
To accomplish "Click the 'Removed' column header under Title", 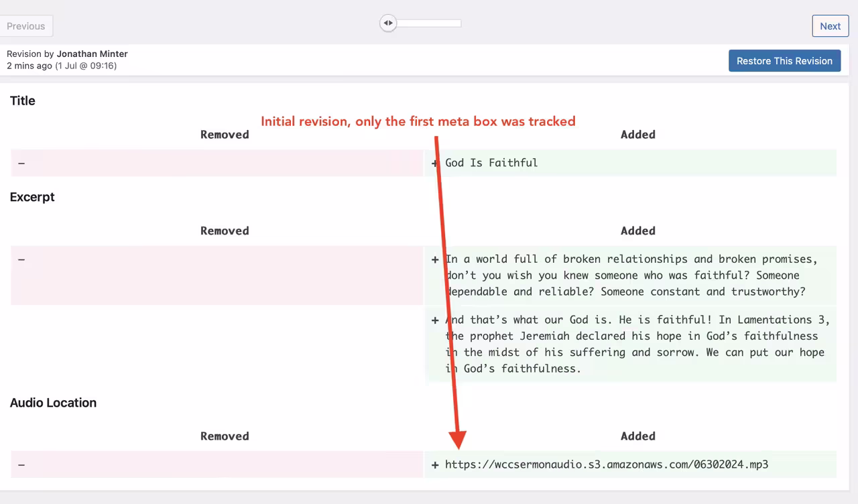I will (225, 135).
